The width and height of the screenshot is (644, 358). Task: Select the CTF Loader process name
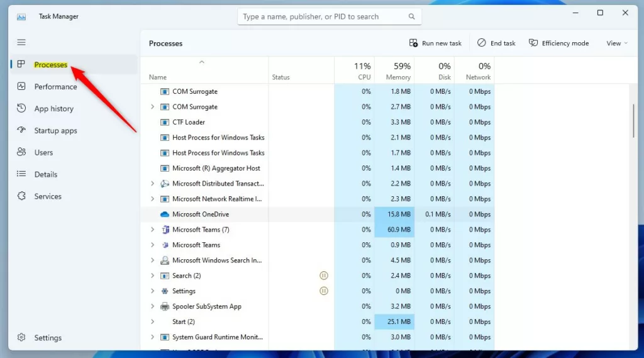pos(189,122)
